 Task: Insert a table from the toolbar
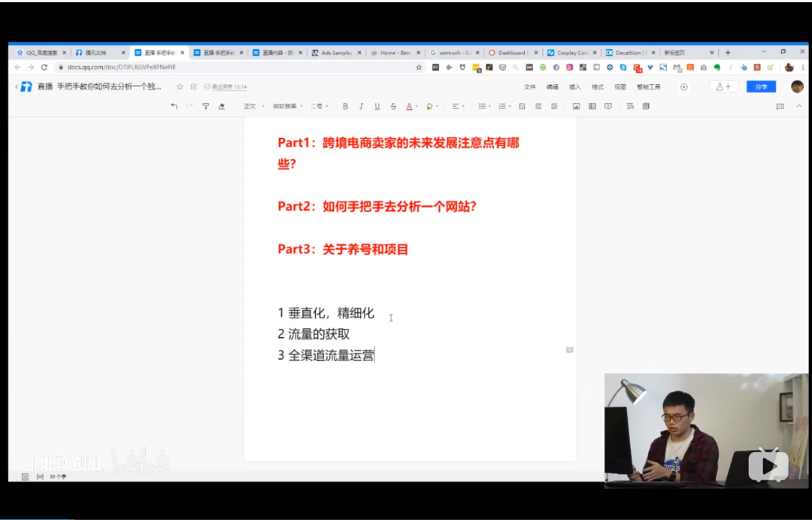[x=592, y=107]
